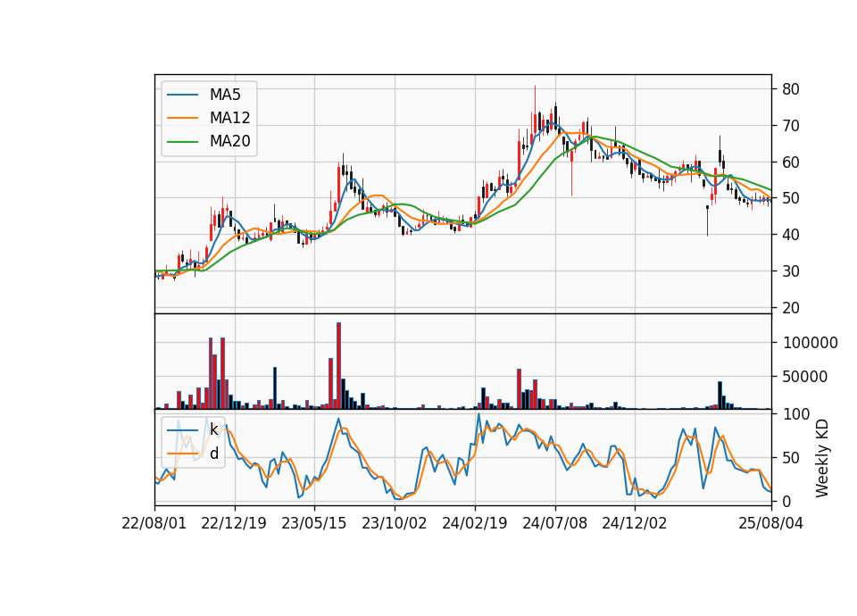Click the d legend label in KD panel

tap(214, 454)
